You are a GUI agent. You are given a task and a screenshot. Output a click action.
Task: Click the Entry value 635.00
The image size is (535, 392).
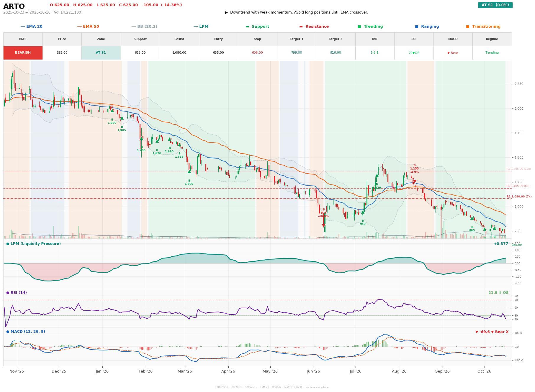pyautogui.click(x=218, y=53)
